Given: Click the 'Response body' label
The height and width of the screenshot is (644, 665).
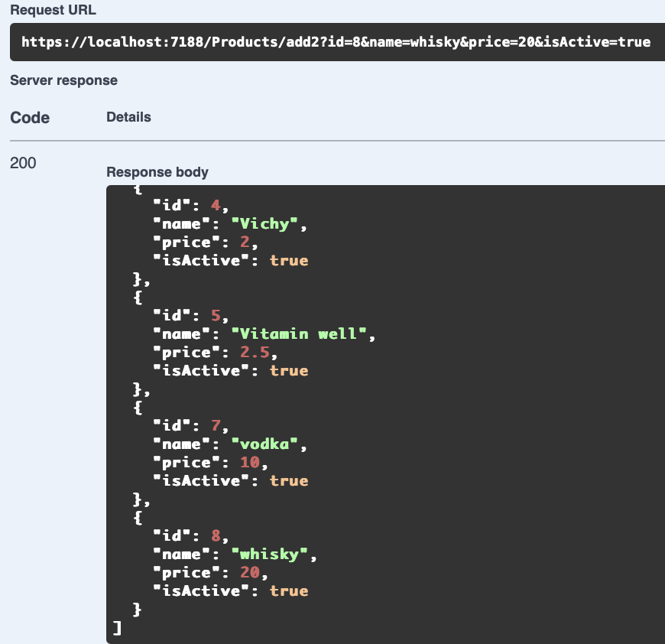Looking at the screenshot, I should [157, 172].
